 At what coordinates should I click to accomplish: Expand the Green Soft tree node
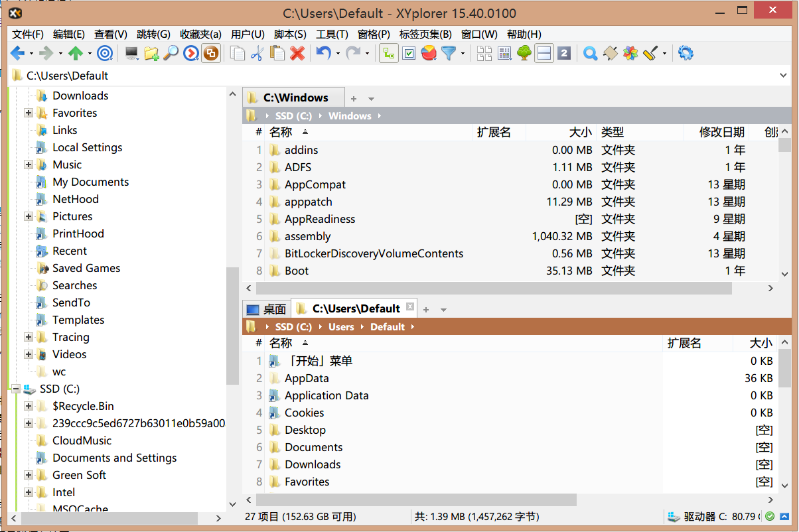click(x=29, y=476)
